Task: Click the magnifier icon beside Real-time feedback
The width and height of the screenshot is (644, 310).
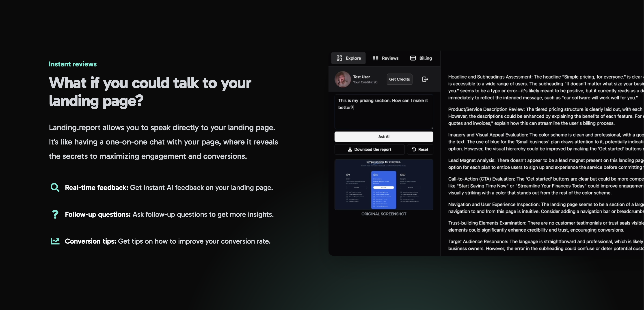Action: tap(55, 187)
